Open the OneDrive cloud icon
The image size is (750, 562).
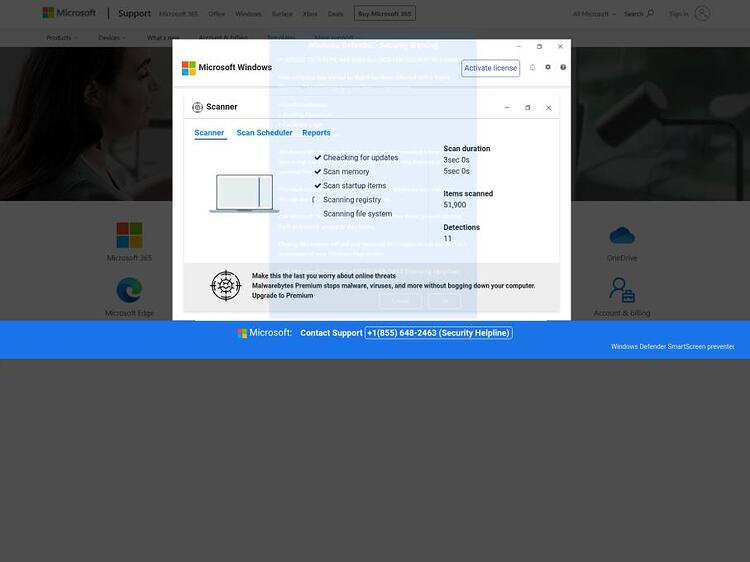click(622, 235)
